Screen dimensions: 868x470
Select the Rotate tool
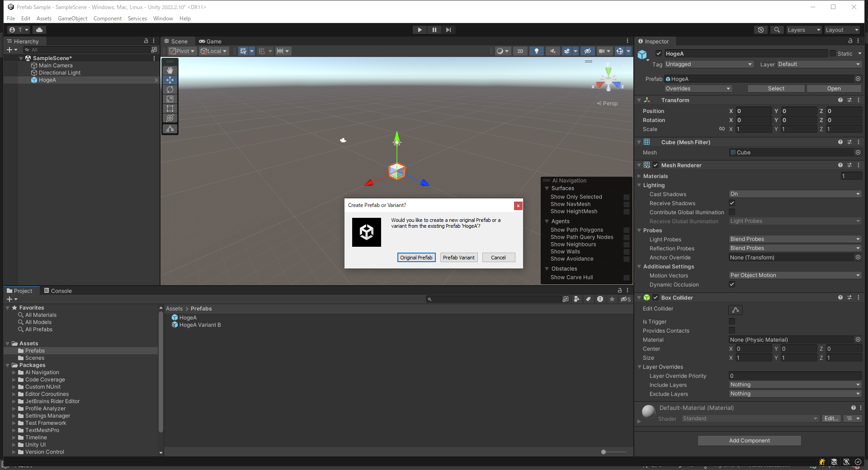[x=170, y=89]
